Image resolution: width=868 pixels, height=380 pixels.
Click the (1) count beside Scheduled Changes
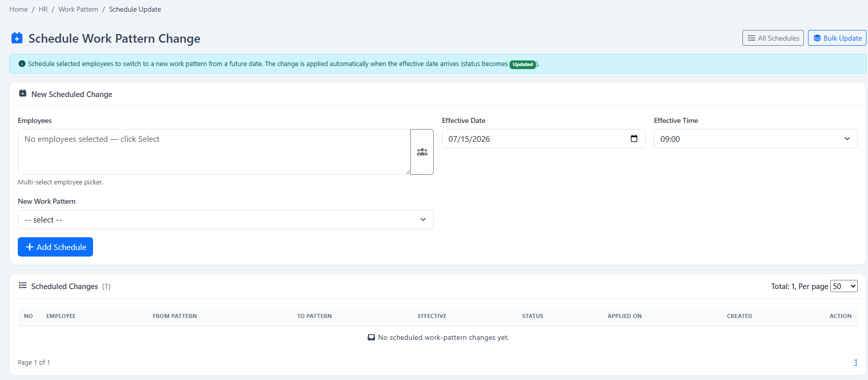point(106,286)
